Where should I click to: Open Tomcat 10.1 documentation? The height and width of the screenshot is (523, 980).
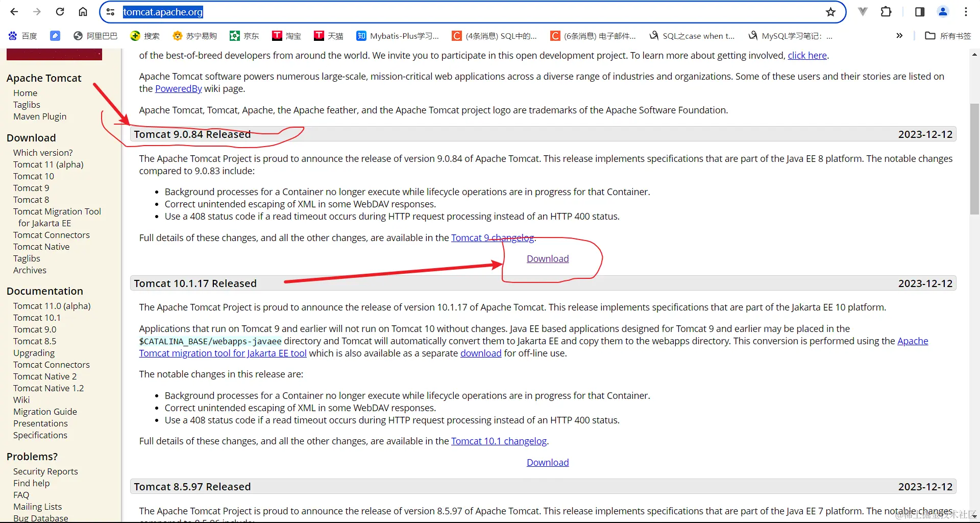(x=37, y=318)
